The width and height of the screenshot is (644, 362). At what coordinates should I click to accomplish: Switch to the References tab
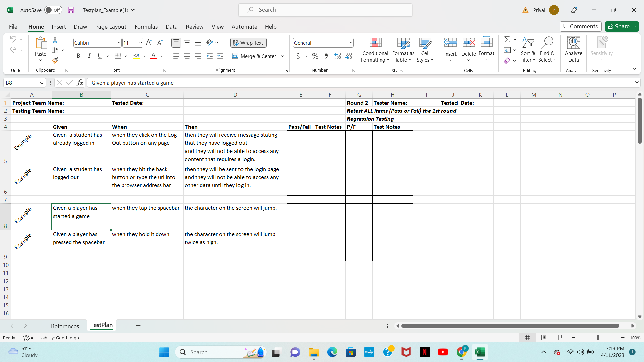(x=65, y=325)
